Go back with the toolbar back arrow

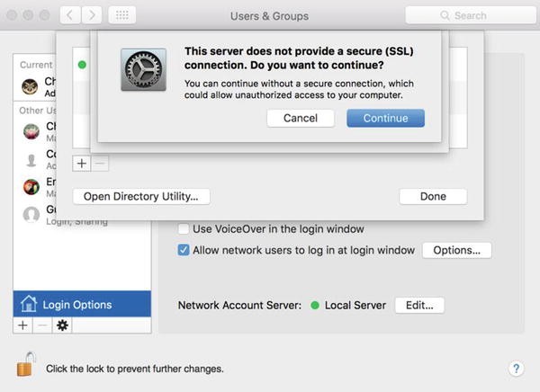coord(70,15)
